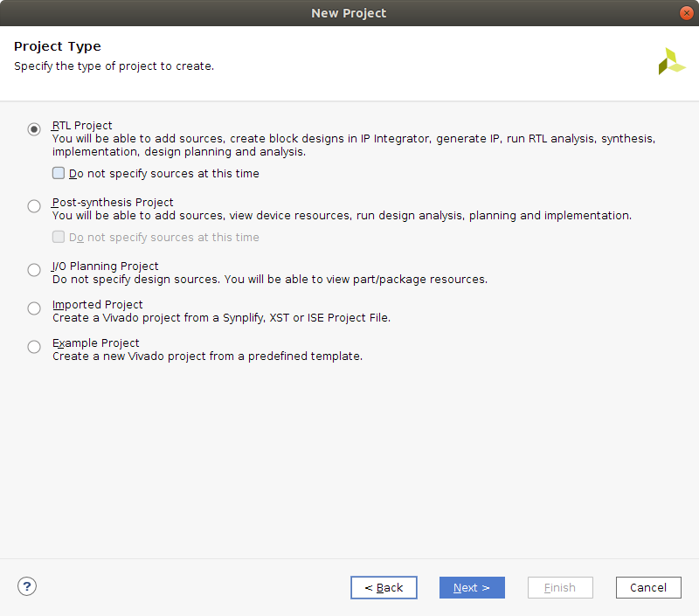Viewport: 699px width, 616px height.
Task: Click the 'Imported Project' label text
Action: tap(98, 304)
